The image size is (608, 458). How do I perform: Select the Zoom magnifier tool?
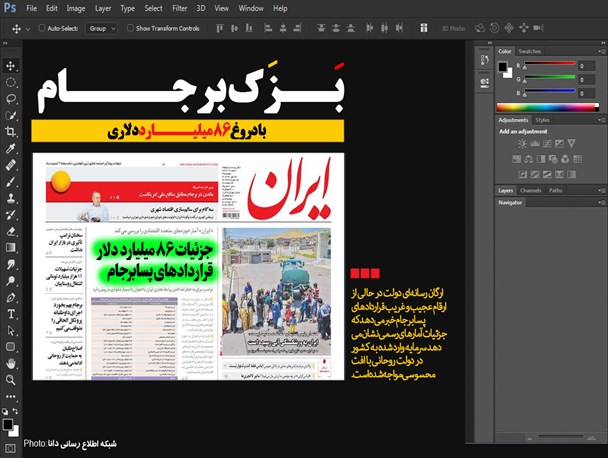pyautogui.click(x=10, y=380)
